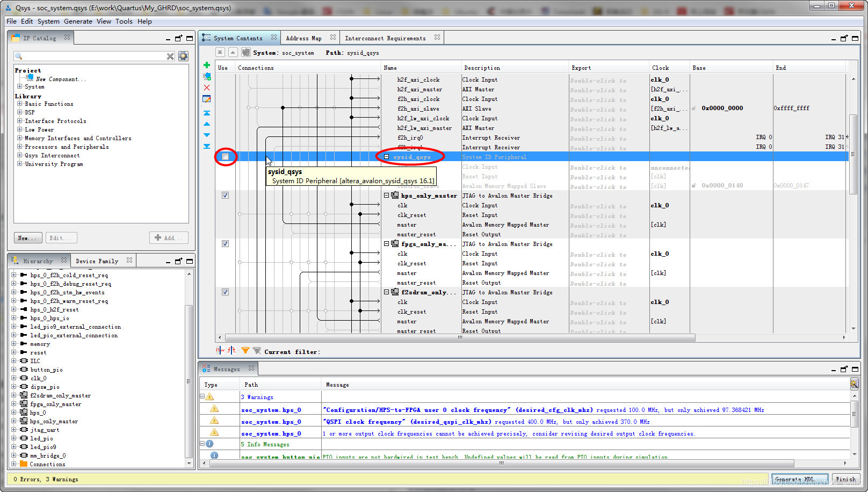The height and width of the screenshot is (492, 868).
Task: Expand the Memory Interfaces and Controllers node
Action: pos(20,138)
